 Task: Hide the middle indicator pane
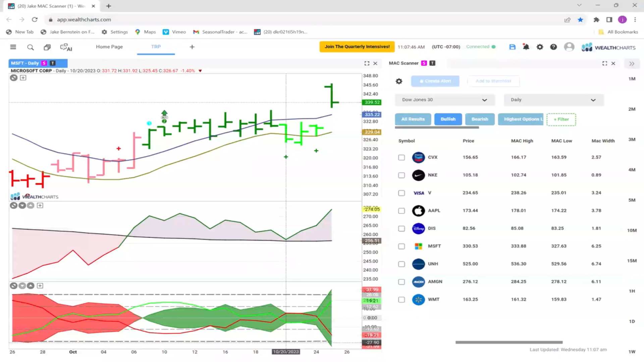coord(14,205)
